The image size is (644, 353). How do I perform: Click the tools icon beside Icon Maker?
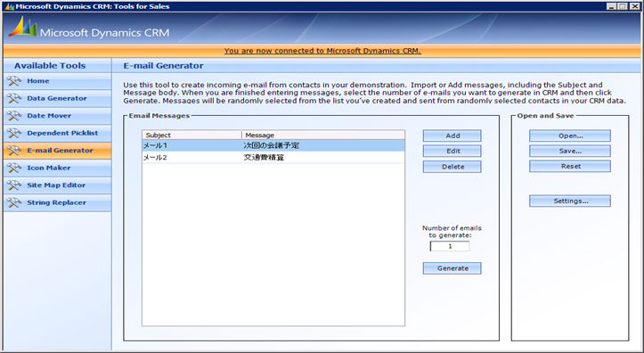coord(14,168)
